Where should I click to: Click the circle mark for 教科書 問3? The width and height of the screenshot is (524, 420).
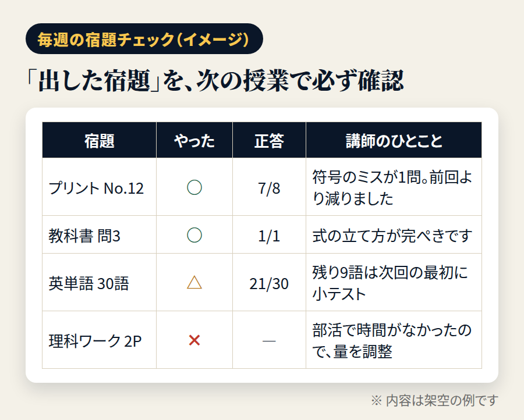[194, 235]
